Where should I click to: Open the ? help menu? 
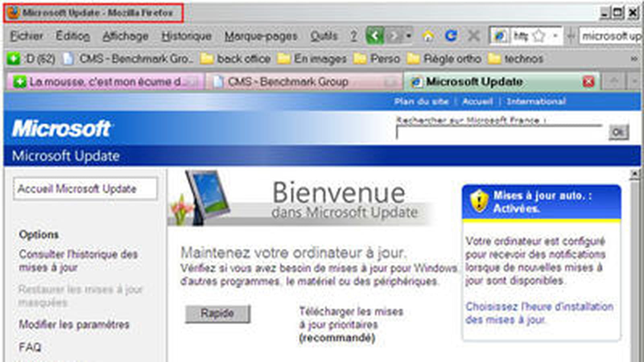pyautogui.click(x=354, y=36)
